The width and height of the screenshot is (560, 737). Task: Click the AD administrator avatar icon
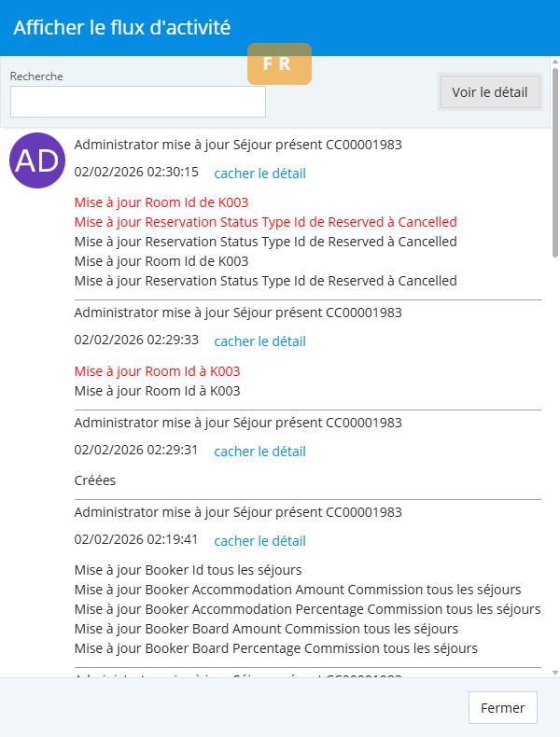pos(37,160)
